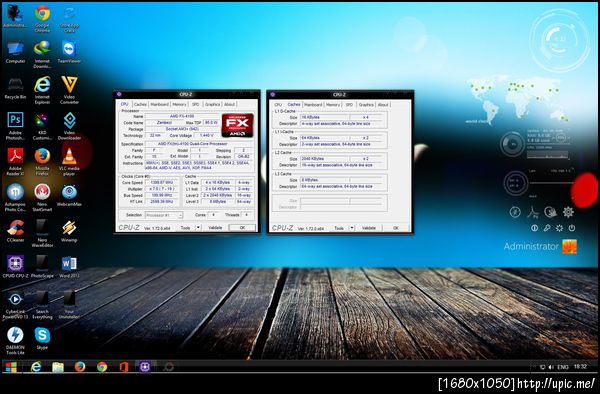The width and height of the screenshot is (600, 394).
Task: Click the Firefox icon on the taskbar
Action: point(80,367)
